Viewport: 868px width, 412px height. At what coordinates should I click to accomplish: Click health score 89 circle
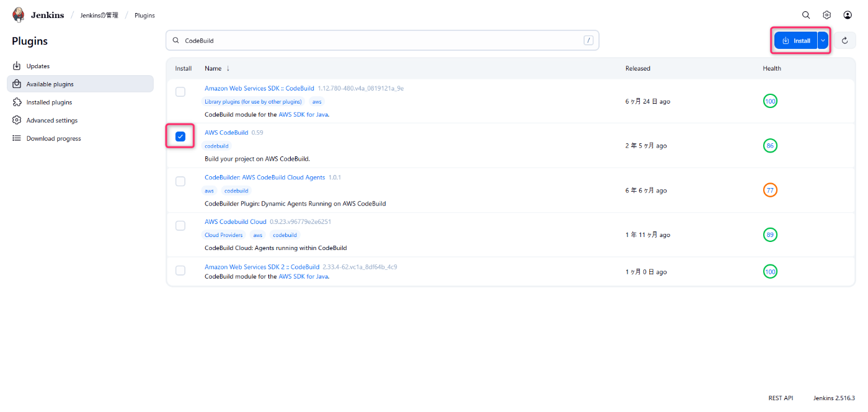click(770, 235)
